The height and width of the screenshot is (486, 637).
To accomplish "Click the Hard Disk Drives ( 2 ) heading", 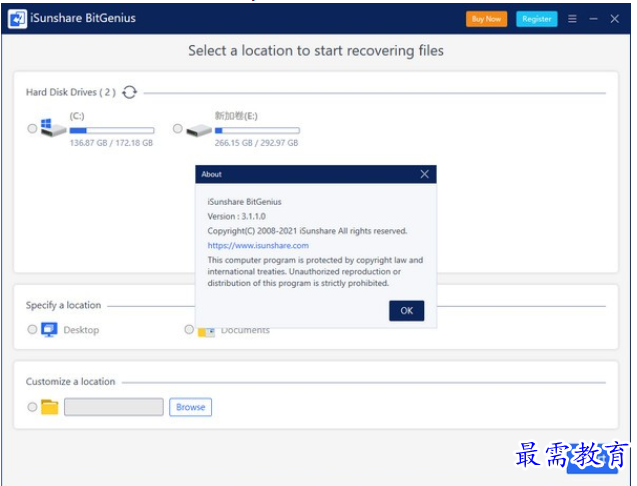I will click(x=71, y=93).
